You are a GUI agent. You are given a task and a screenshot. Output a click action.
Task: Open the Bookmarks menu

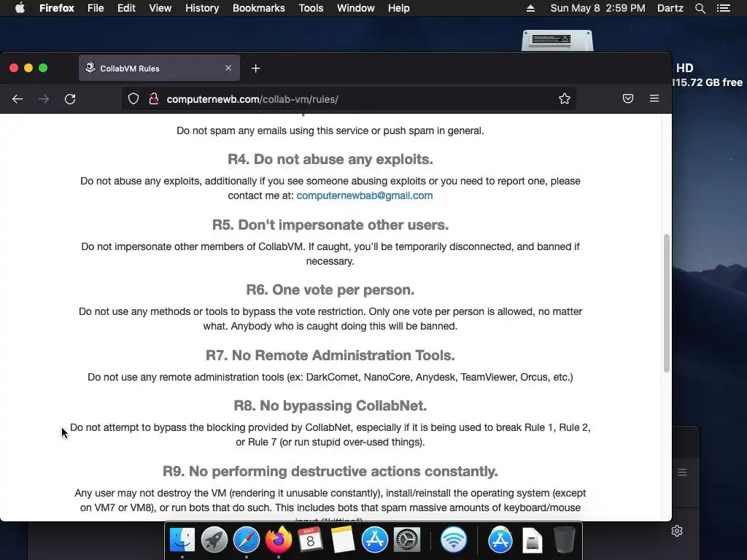pyautogui.click(x=259, y=8)
